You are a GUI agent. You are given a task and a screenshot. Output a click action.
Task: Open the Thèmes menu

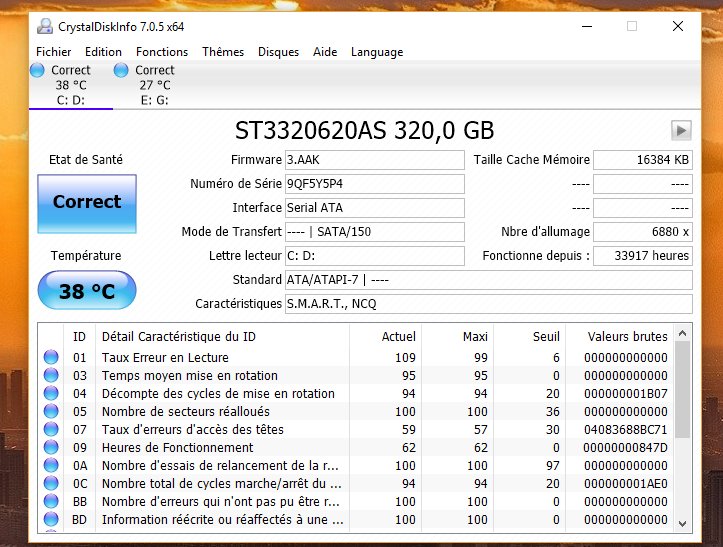click(x=223, y=52)
